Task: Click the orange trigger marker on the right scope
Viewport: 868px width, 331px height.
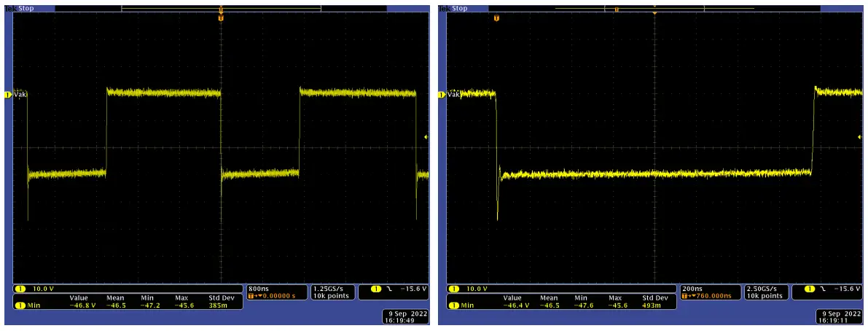Action: click(496, 17)
